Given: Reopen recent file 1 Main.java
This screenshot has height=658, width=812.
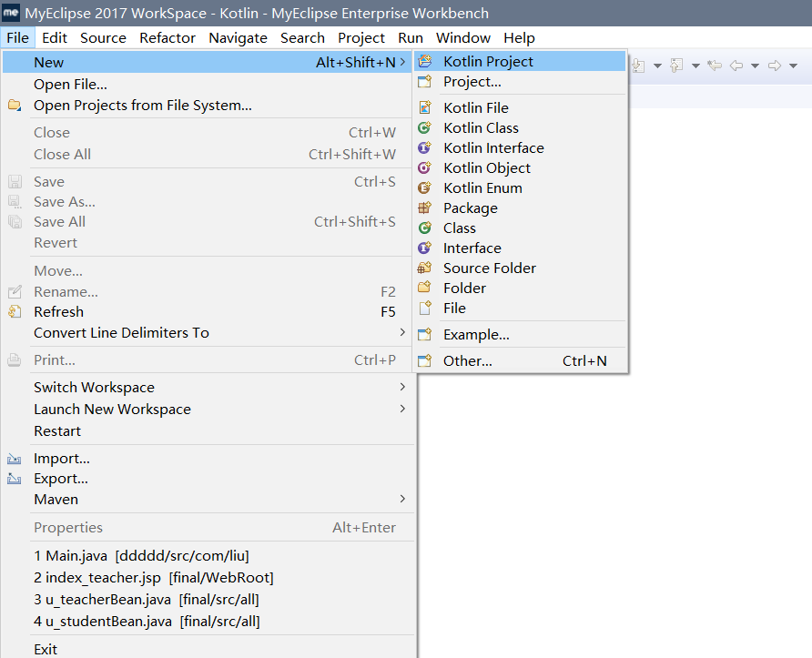Looking at the screenshot, I should click(x=208, y=555).
